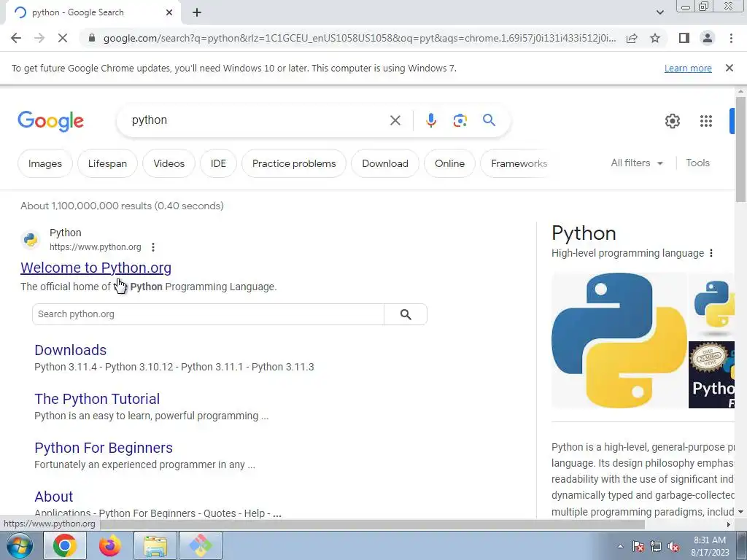
Task: Click the colorful diamond app in taskbar
Action: (x=201, y=545)
